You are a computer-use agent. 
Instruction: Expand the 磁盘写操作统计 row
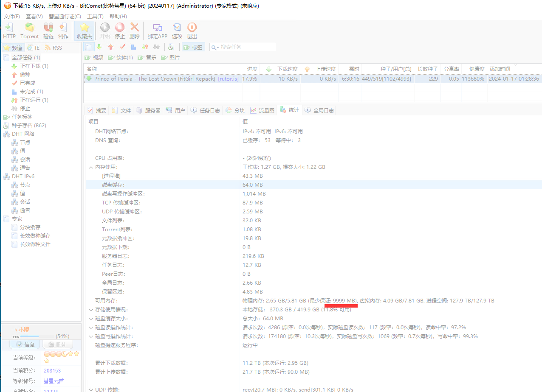(91, 336)
